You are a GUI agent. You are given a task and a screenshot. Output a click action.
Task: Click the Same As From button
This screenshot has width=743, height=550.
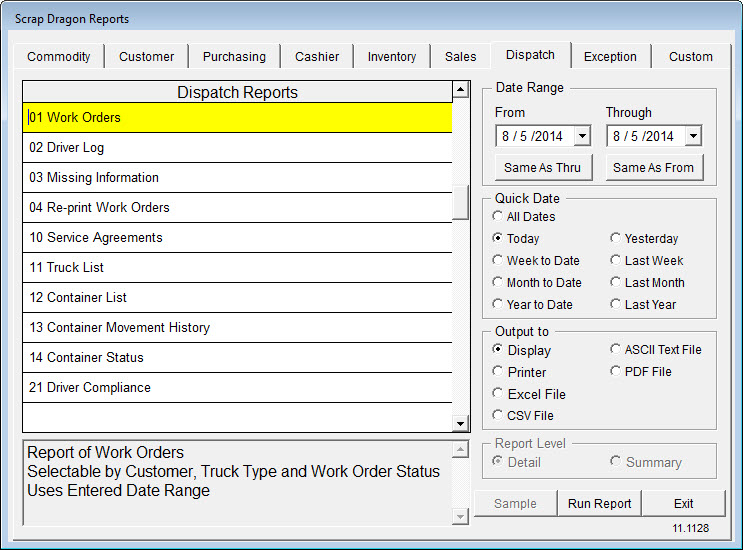[x=654, y=168]
